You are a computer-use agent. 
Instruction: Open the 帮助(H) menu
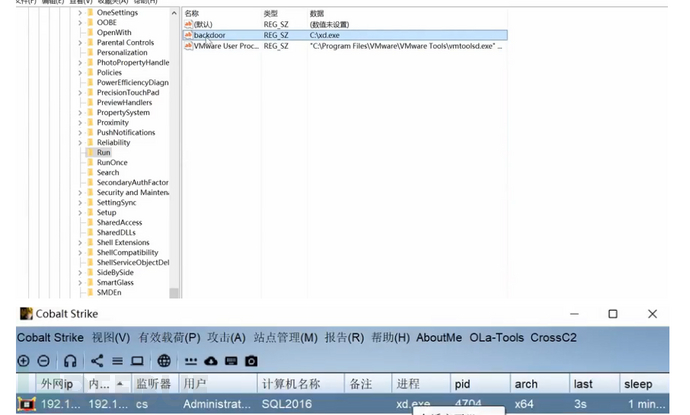[391, 338]
